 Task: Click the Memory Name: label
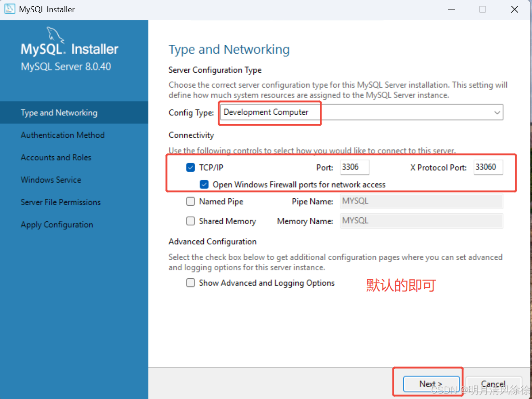[305, 221]
